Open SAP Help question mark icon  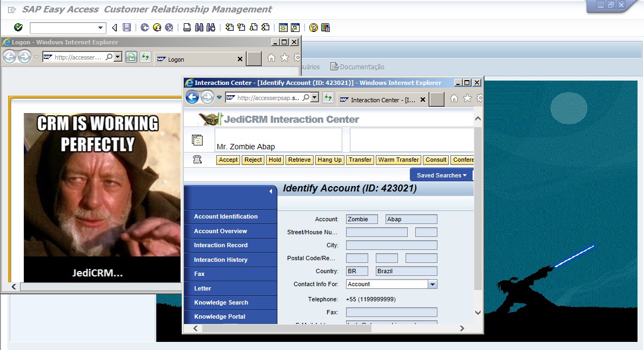pos(314,28)
